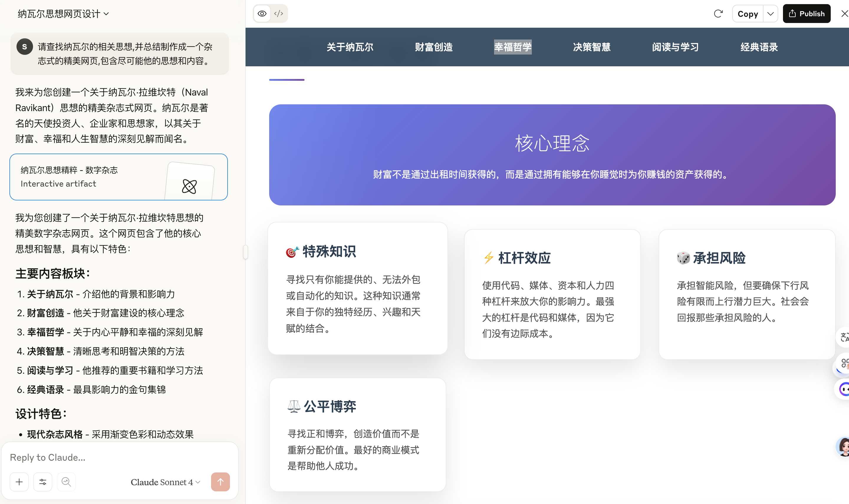This screenshot has width=849, height=504.
Task: Click the user prompt message bubble
Action: [x=120, y=54]
